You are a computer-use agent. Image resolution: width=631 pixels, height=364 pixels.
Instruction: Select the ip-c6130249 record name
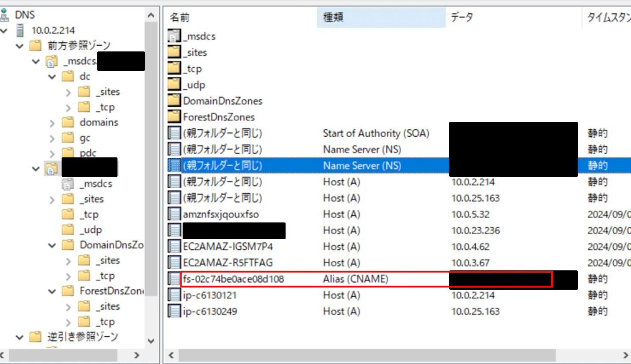[210, 311]
